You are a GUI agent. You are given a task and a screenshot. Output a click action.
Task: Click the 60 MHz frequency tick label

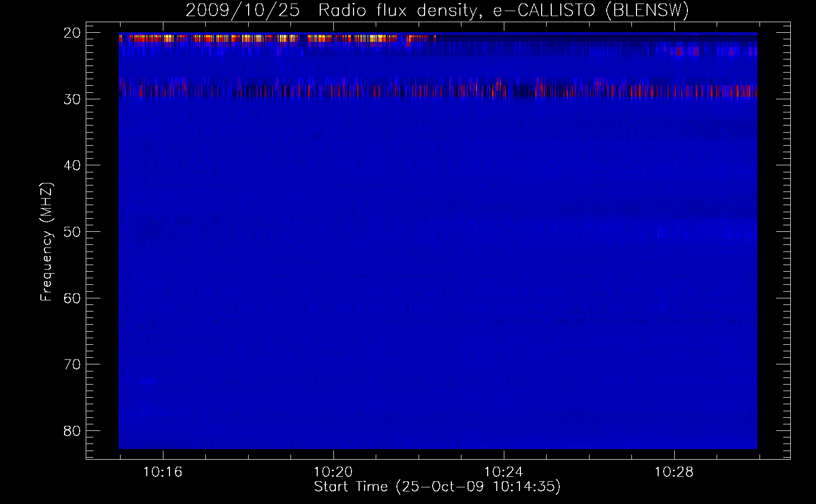pos(72,298)
